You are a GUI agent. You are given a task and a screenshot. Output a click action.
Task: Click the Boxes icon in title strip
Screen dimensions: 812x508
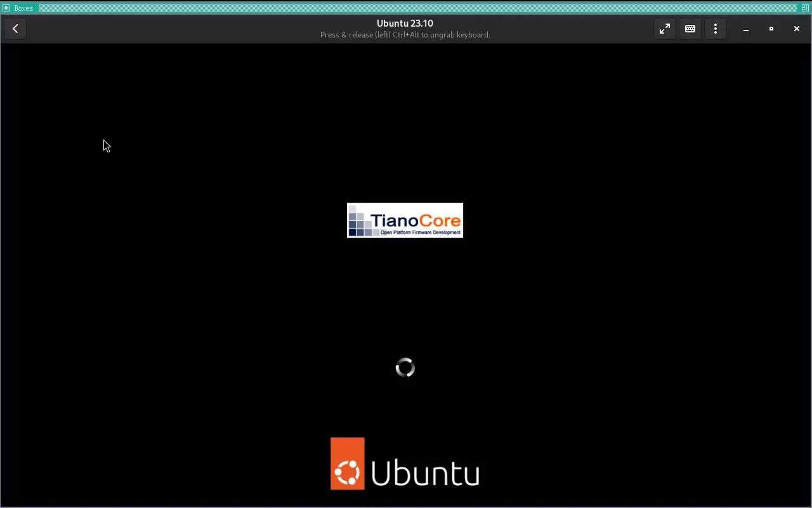point(6,8)
